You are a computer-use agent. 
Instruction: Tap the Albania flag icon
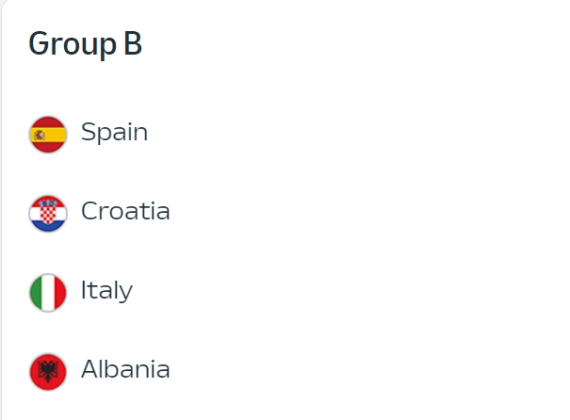point(48,372)
